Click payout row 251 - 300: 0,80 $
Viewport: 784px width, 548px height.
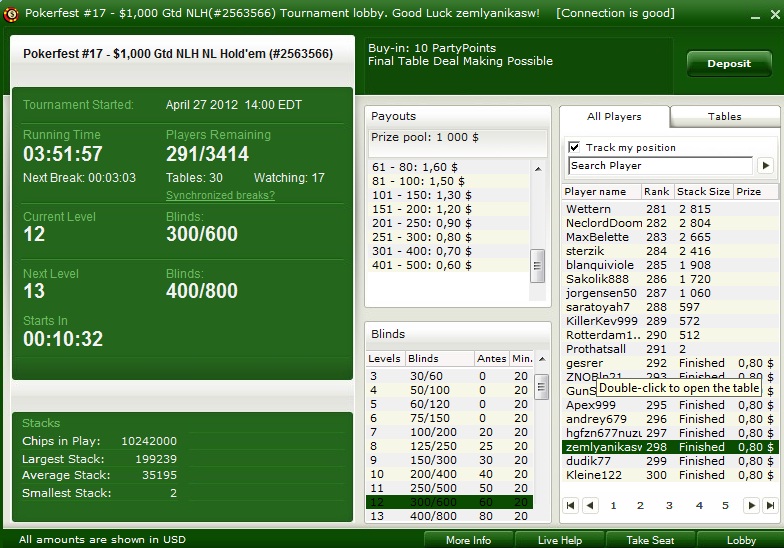(x=448, y=237)
